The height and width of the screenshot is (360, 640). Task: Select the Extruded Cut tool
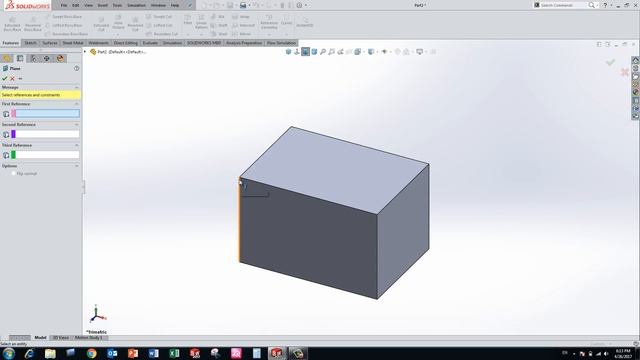pyautogui.click(x=101, y=24)
